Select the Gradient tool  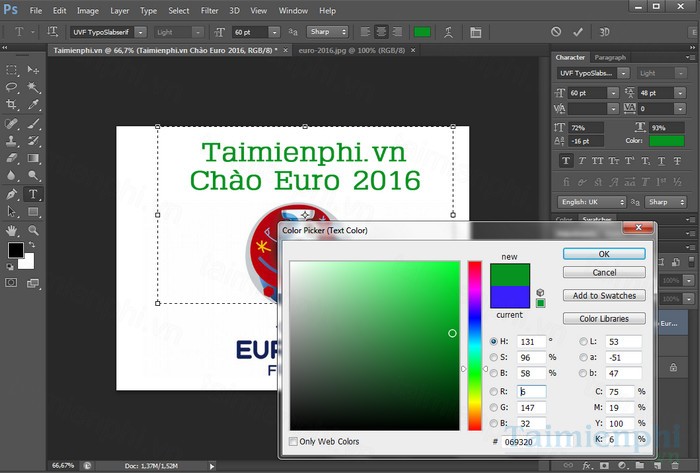point(33,158)
